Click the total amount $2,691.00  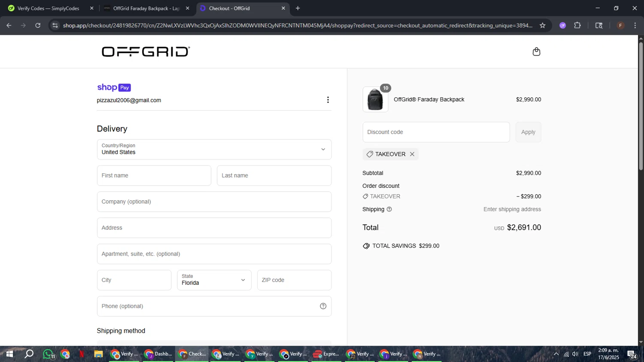(x=524, y=228)
